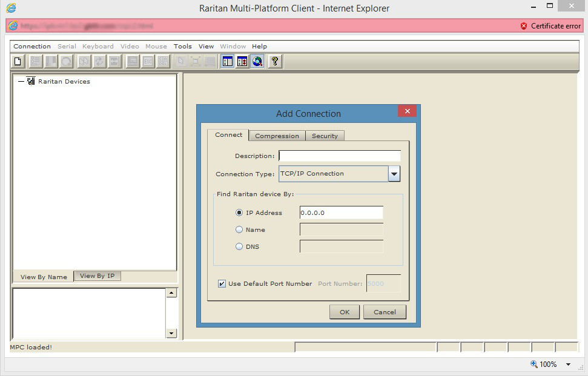588x376 pixels.
Task: Click the single mouse cursor toolbar icon
Action: 180,61
